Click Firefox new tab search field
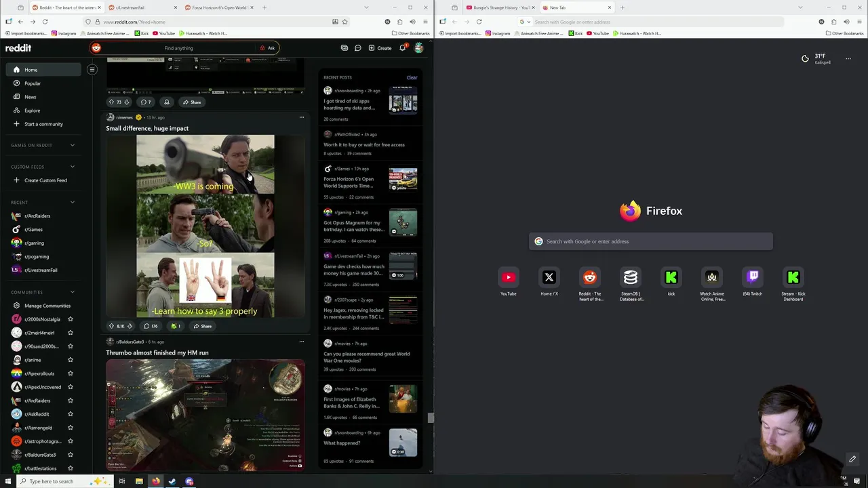The width and height of the screenshot is (868, 488). (x=651, y=241)
